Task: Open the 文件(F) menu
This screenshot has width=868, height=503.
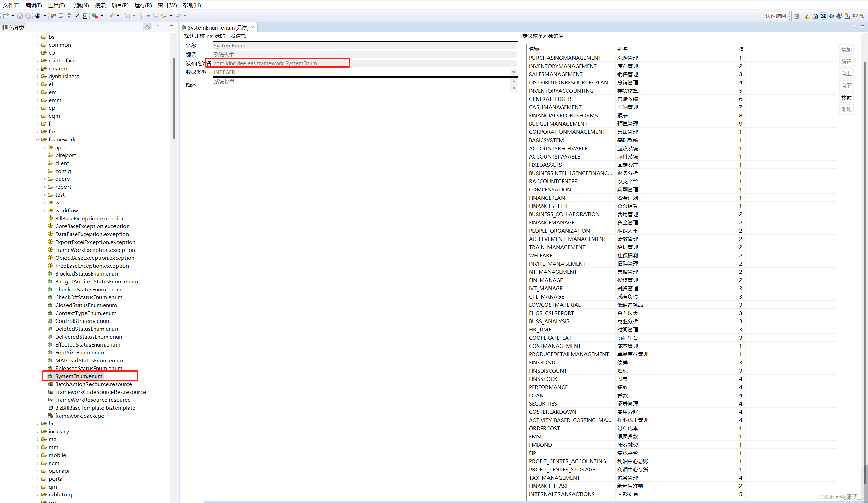Action: pyautogui.click(x=11, y=5)
